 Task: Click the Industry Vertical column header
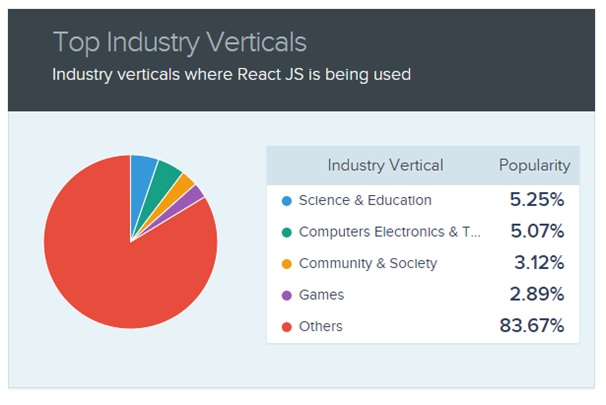(385, 165)
